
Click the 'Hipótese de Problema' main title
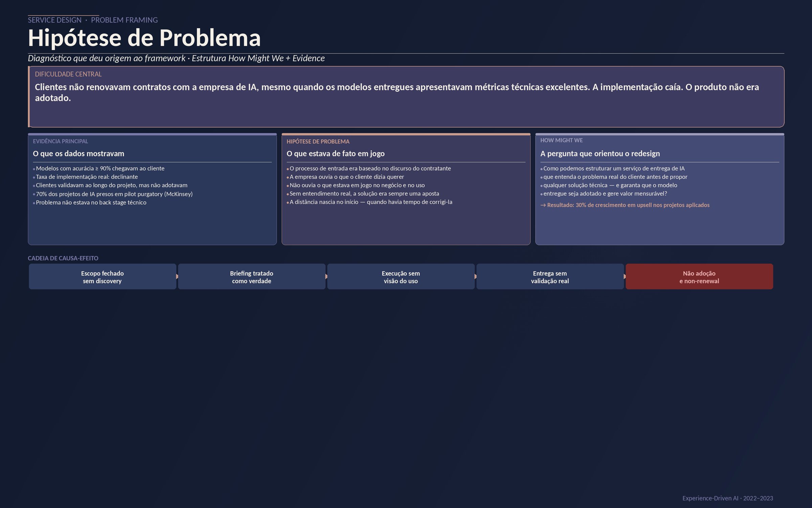(x=144, y=38)
